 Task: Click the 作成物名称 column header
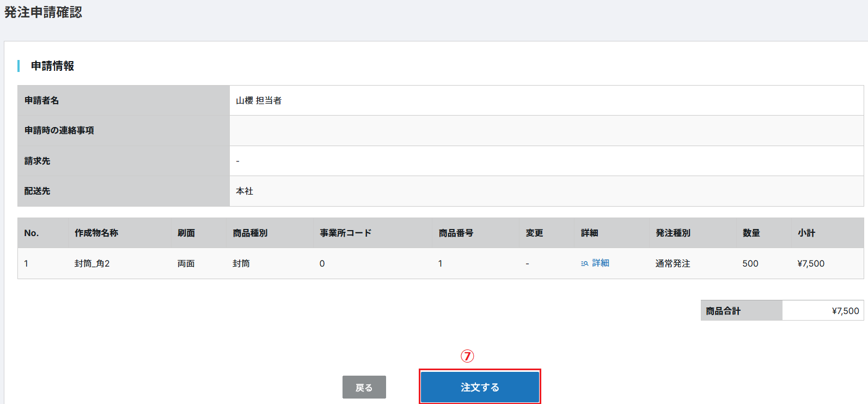click(96, 233)
